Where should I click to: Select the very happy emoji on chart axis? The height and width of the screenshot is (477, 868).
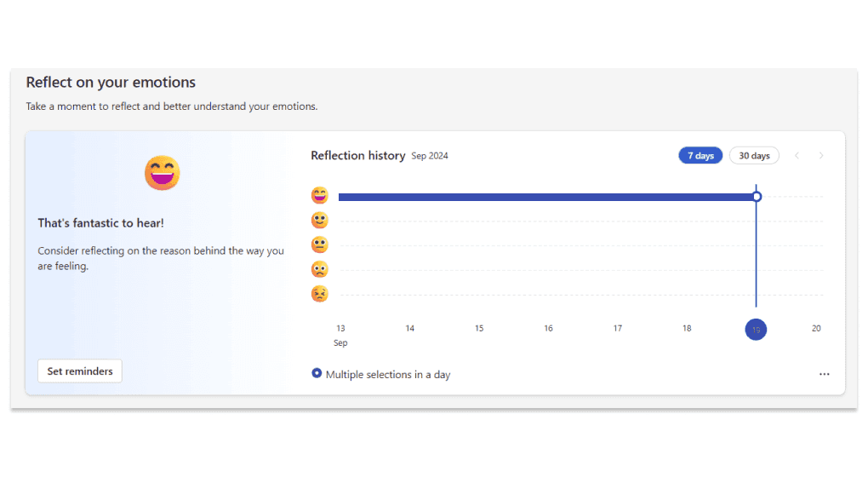pyautogui.click(x=320, y=195)
